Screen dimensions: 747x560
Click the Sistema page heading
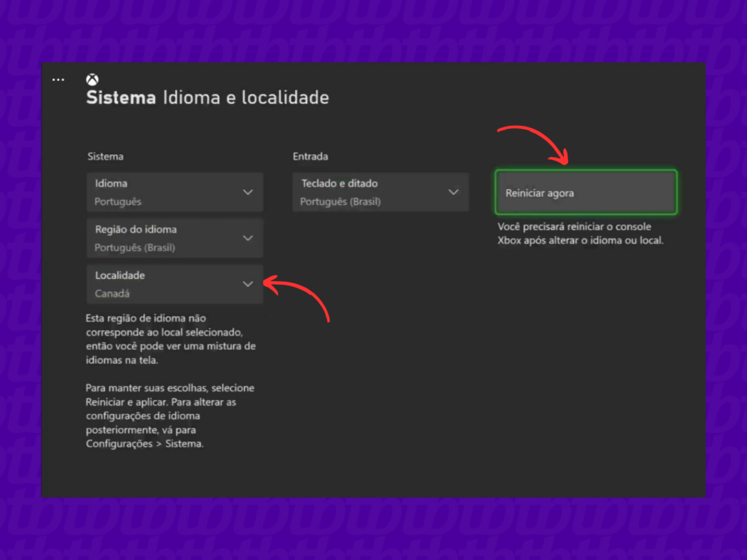click(x=120, y=98)
